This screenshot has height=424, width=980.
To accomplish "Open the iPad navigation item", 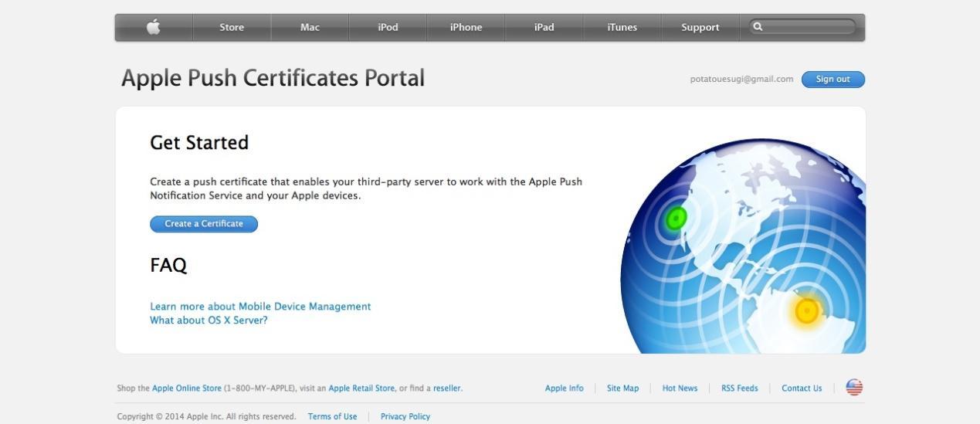I will (x=544, y=27).
